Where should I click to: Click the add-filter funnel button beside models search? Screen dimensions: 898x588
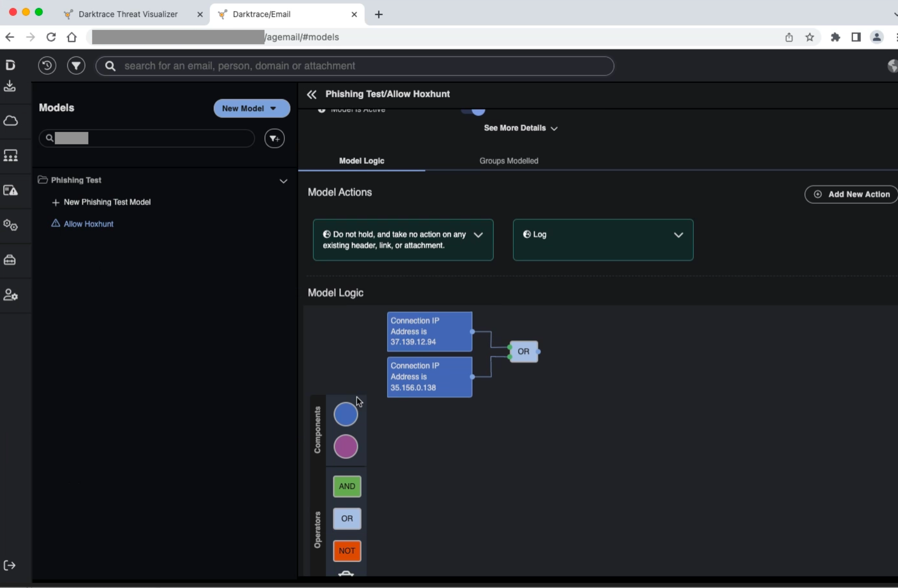click(x=274, y=139)
